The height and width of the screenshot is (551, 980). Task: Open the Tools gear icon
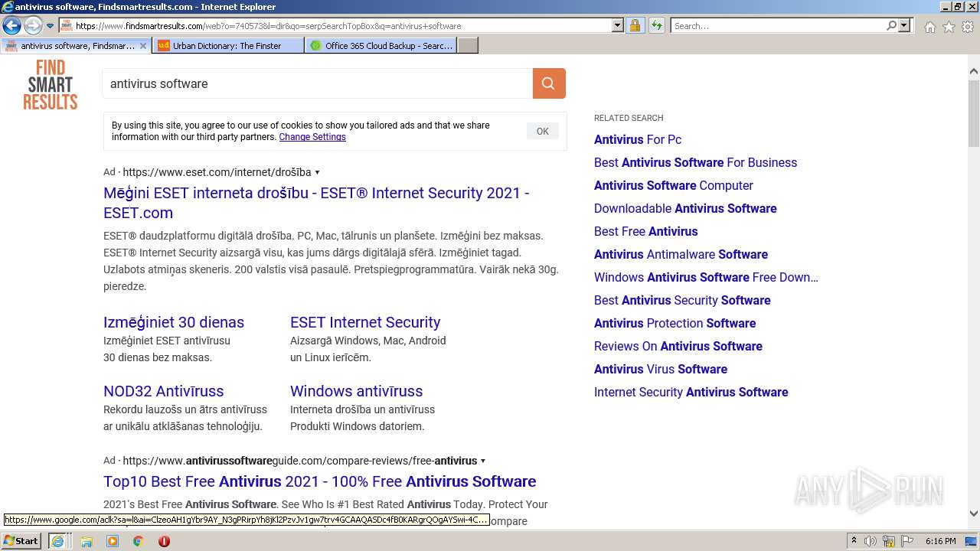[x=968, y=27]
